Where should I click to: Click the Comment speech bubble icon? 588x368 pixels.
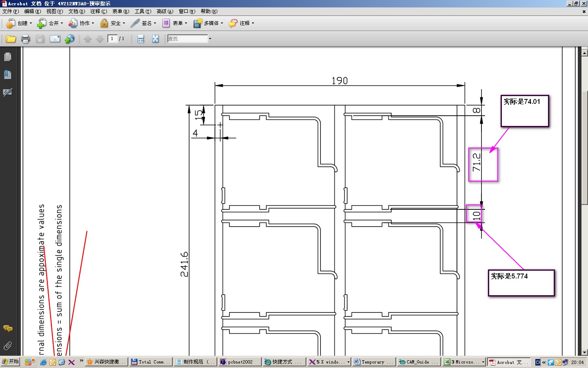233,23
